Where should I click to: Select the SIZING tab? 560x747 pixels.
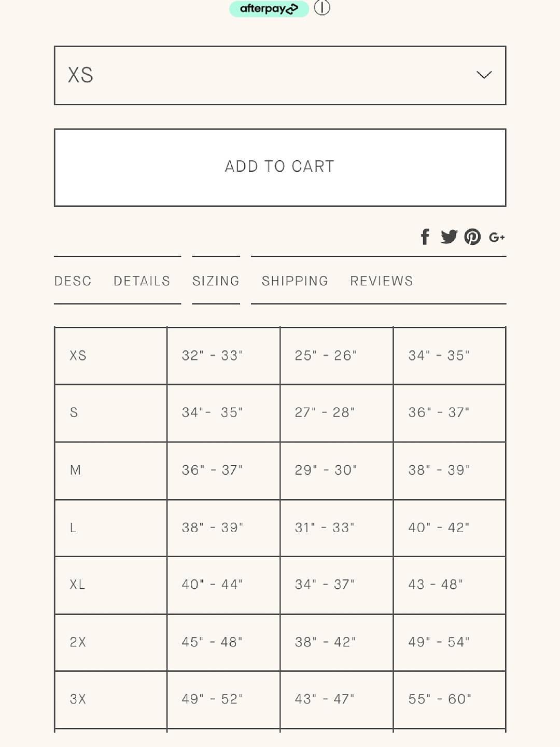click(216, 281)
